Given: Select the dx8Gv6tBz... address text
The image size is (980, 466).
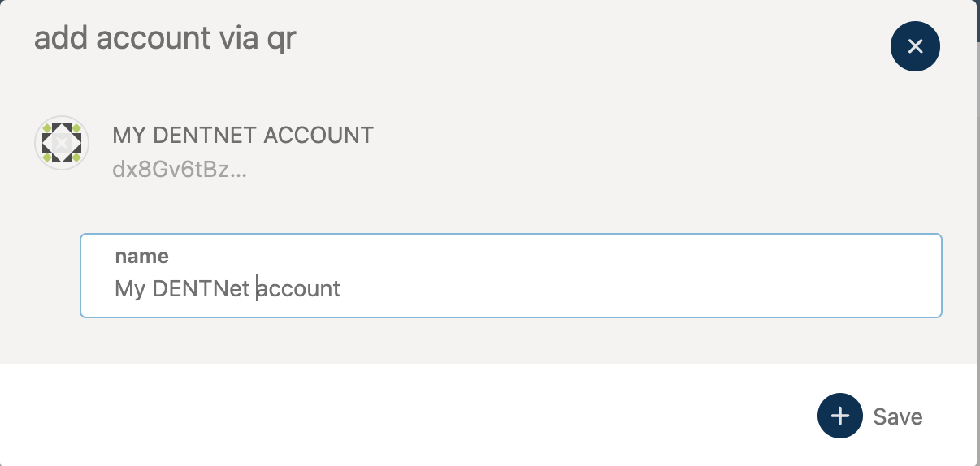Looking at the screenshot, I should (179, 171).
